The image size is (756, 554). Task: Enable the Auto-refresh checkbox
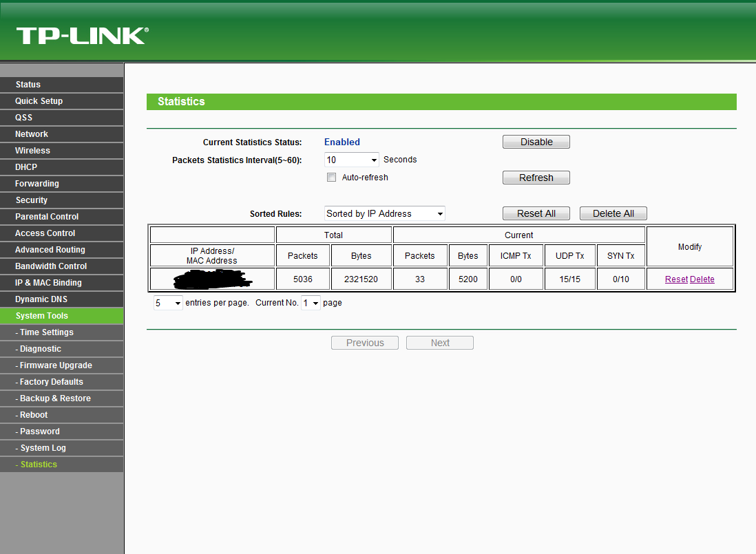coord(331,178)
